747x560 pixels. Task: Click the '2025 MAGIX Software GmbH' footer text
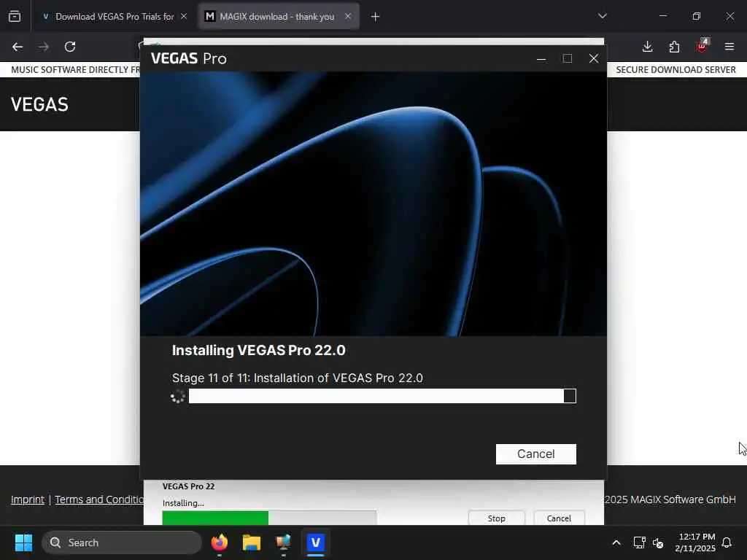point(670,499)
